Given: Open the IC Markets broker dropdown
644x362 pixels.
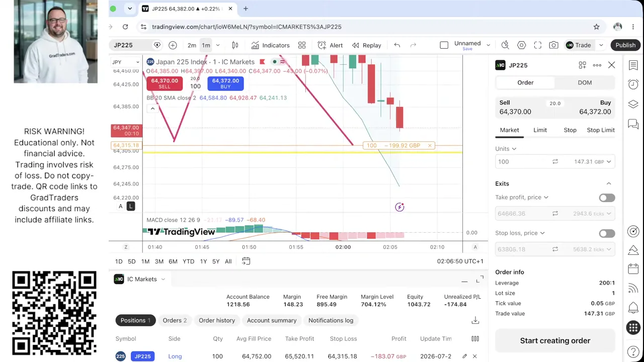Looking at the screenshot, I should [140, 279].
